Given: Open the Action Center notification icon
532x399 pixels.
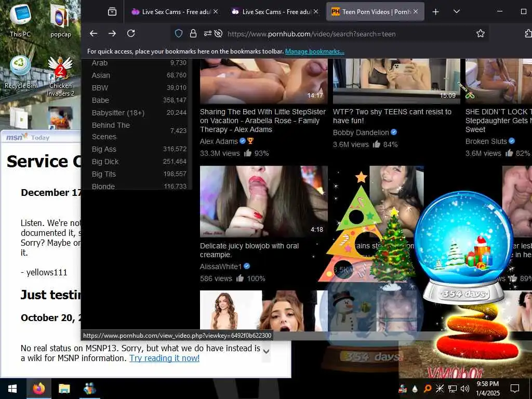Looking at the screenshot, I should [x=515, y=389].
